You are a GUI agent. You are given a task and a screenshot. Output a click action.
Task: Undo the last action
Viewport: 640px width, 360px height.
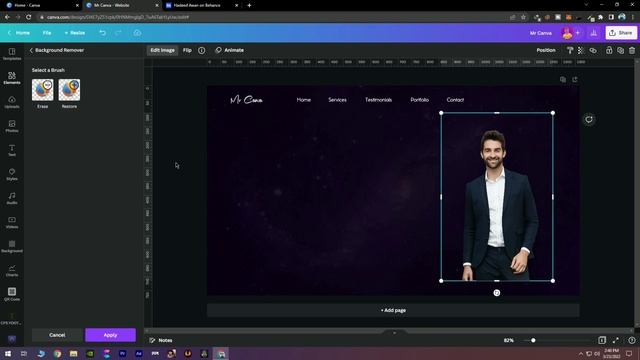pos(102,33)
